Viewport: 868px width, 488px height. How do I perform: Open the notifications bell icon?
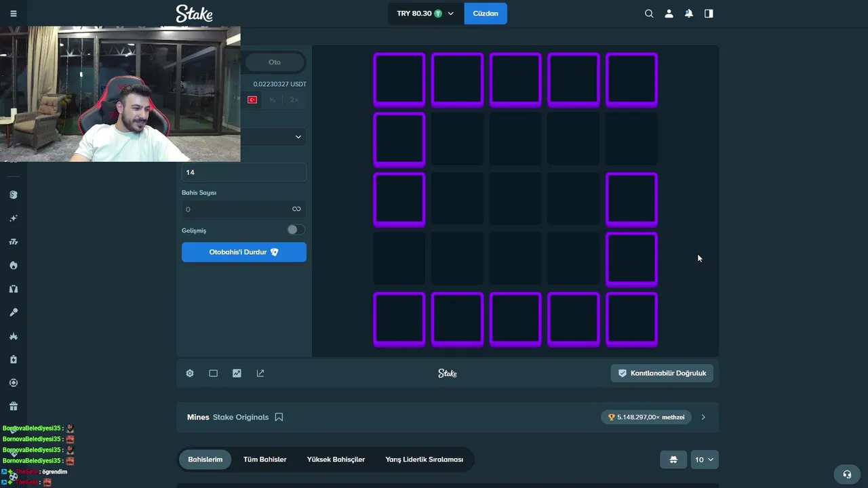point(689,14)
